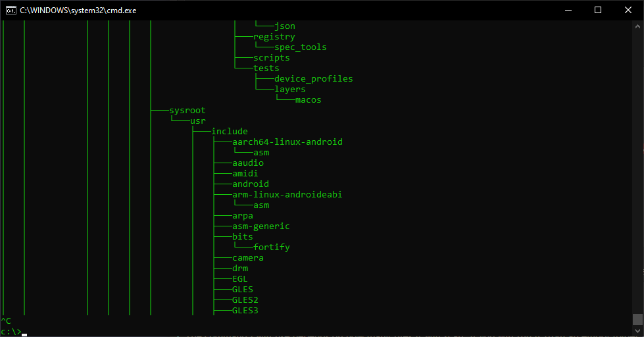Viewport: 644px width, 337px height.
Task: Click the device_profiles tree entry
Action: pos(313,78)
